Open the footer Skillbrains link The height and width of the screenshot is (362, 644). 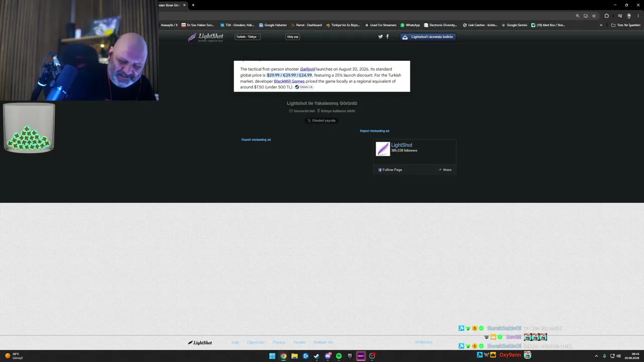tap(424, 342)
